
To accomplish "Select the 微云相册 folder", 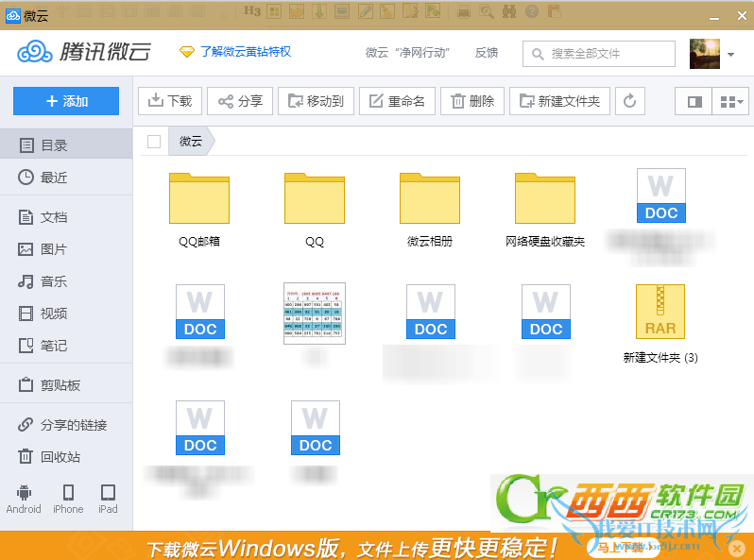I will pyautogui.click(x=429, y=210).
